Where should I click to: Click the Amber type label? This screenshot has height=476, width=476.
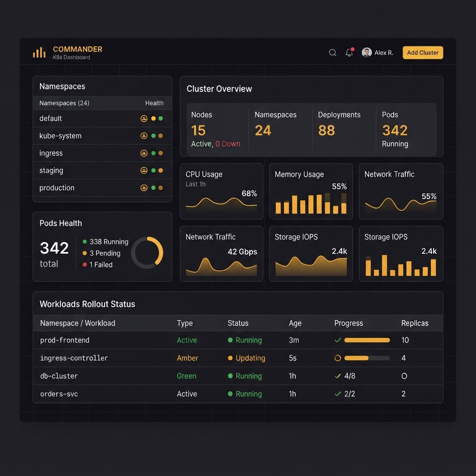coord(187,358)
